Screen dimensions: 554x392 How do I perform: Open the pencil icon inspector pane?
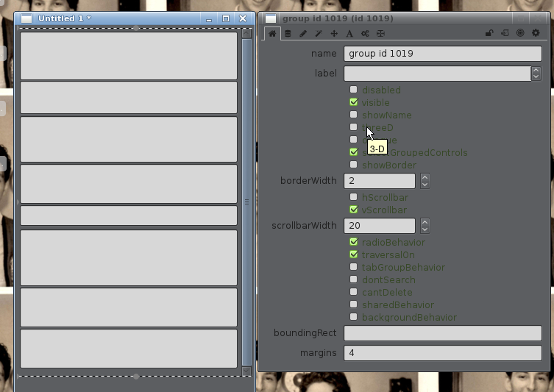[x=303, y=33]
